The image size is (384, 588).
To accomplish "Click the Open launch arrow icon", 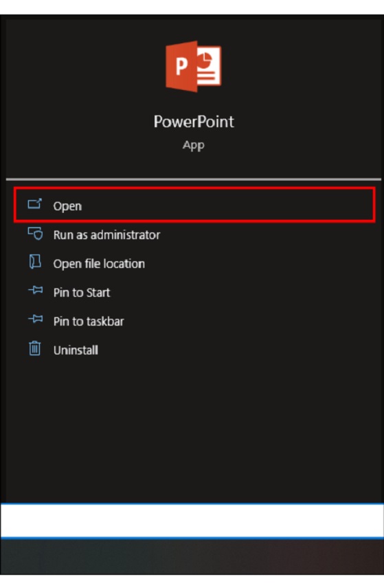I will pos(35,205).
